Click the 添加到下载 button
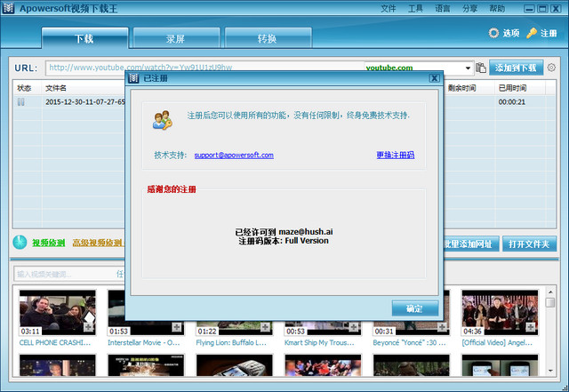The height and width of the screenshot is (392, 569). click(516, 68)
